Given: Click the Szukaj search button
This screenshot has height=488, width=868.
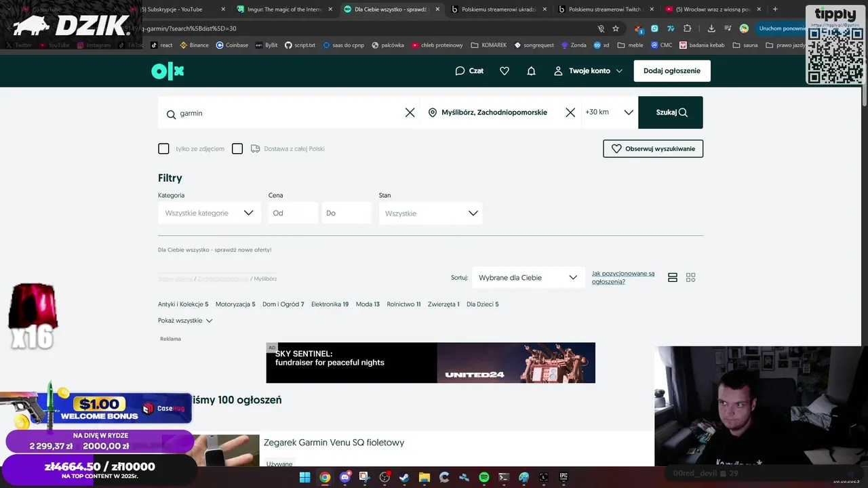Looking at the screenshot, I should (x=671, y=113).
